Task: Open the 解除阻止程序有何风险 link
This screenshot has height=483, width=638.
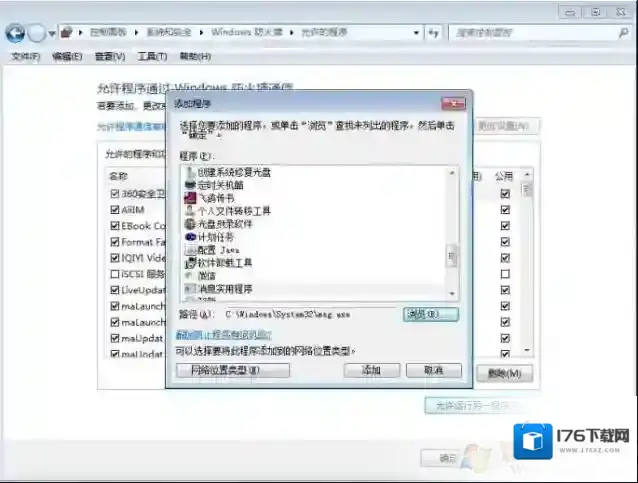Action: [x=223, y=335]
